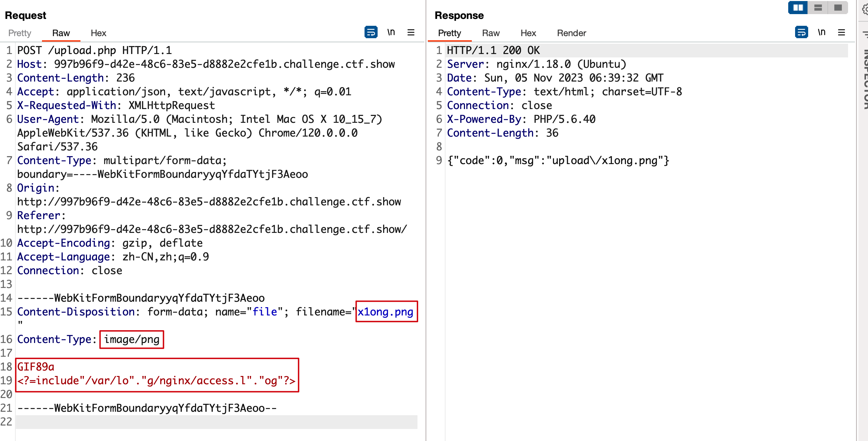
Task: Click Connection: close in the request
Action: coord(70,271)
